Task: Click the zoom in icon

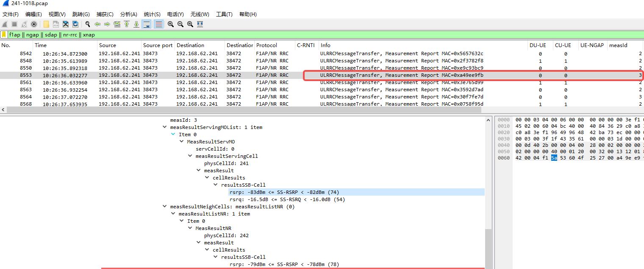Action: (170, 24)
